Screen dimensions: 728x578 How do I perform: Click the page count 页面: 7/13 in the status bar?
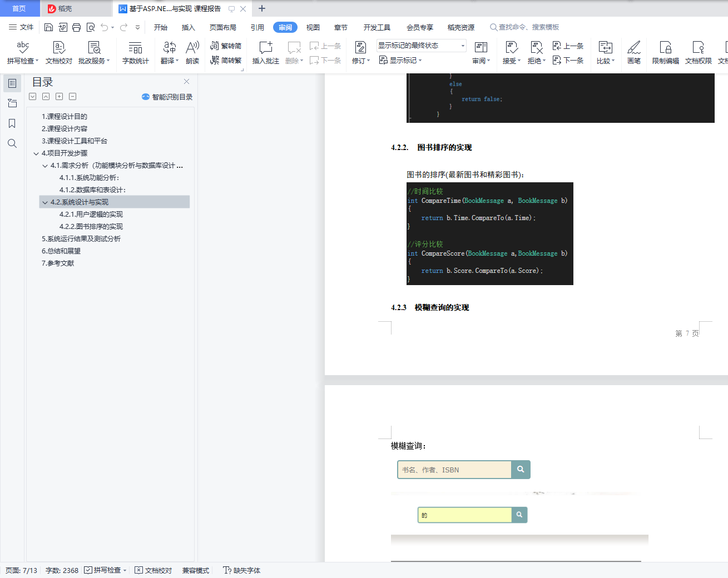(21, 570)
